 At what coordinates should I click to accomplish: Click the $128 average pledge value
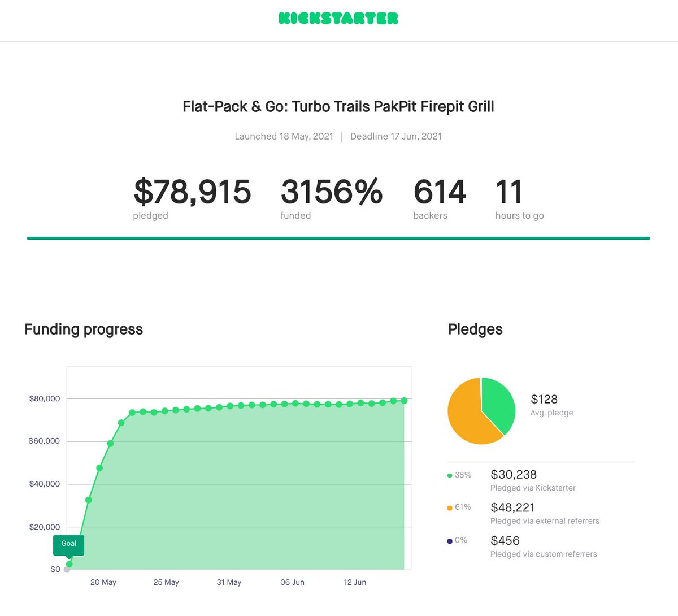(x=544, y=399)
